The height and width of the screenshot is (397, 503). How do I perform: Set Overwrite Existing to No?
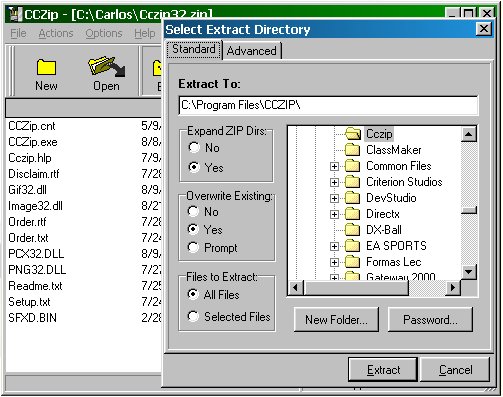pos(193,211)
